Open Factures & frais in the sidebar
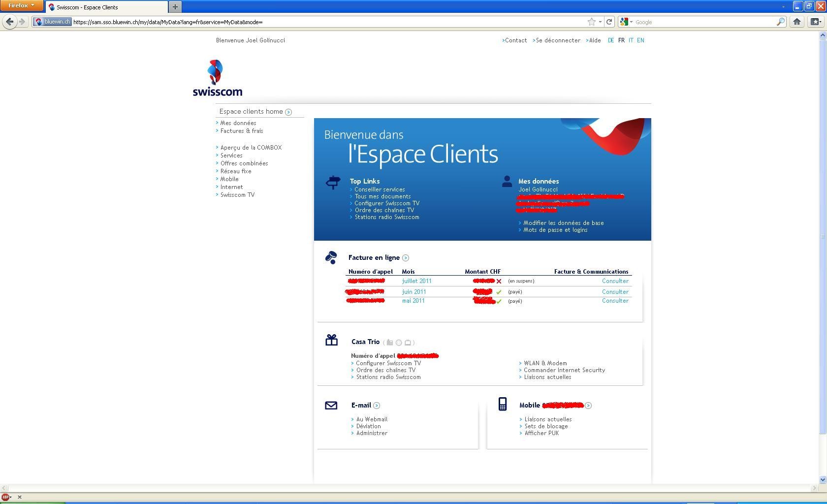The image size is (827, 504). tap(241, 131)
